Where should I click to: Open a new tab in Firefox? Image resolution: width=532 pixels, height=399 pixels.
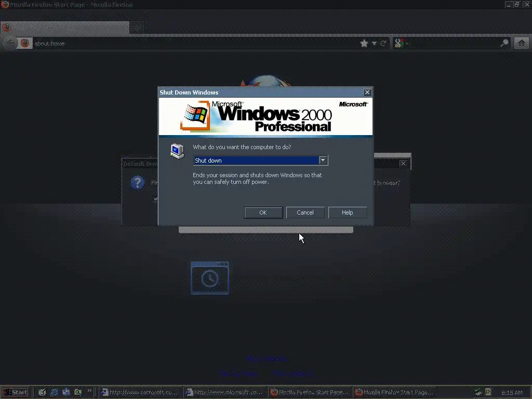coord(137,28)
